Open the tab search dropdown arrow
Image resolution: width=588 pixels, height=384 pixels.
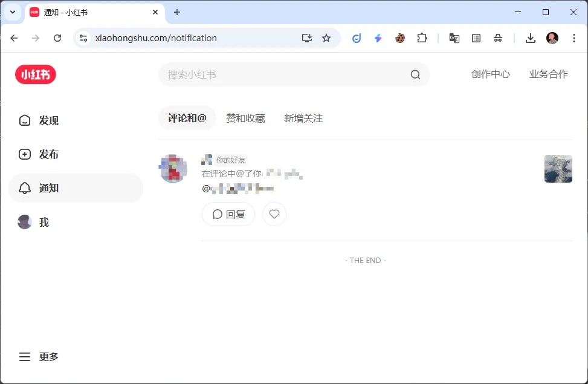(x=13, y=12)
